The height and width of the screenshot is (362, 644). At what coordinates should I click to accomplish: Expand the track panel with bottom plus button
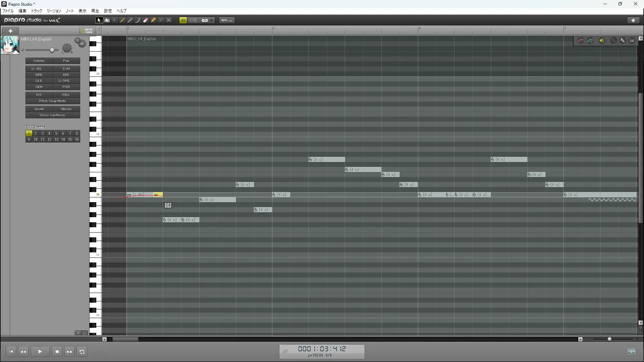[x=78, y=333]
